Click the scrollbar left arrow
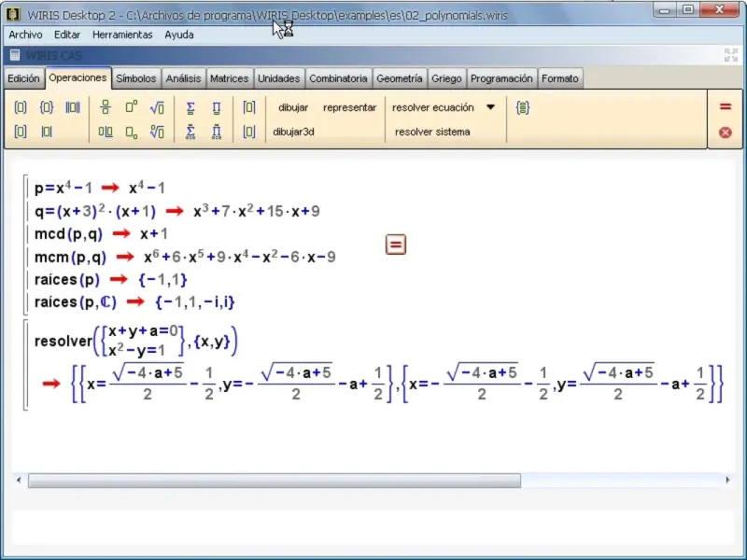This screenshot has width=747, height=560. click(x=19, y=480)
